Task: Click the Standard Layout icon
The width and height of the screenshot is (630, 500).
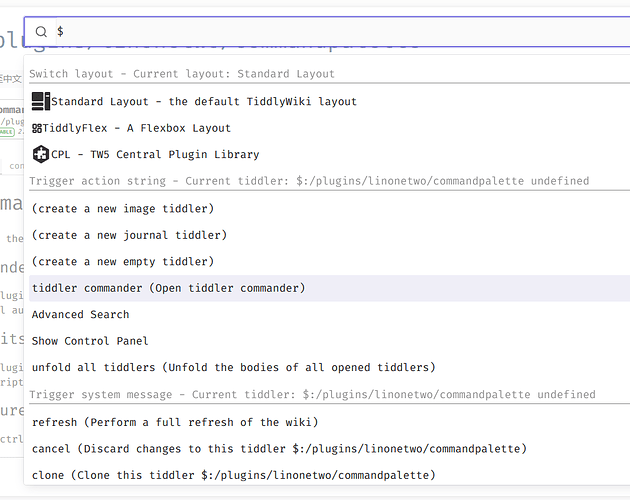Action: [x=41, y=101]
